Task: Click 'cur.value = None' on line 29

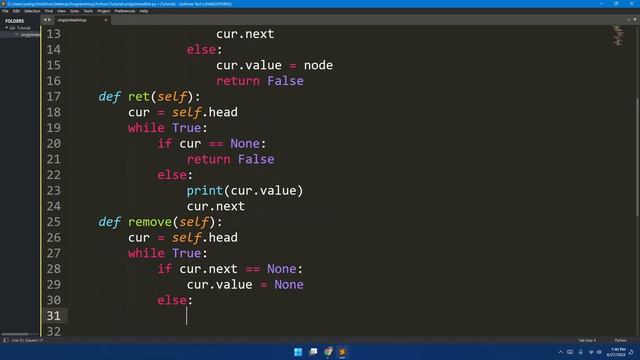Action: (245, 284)
